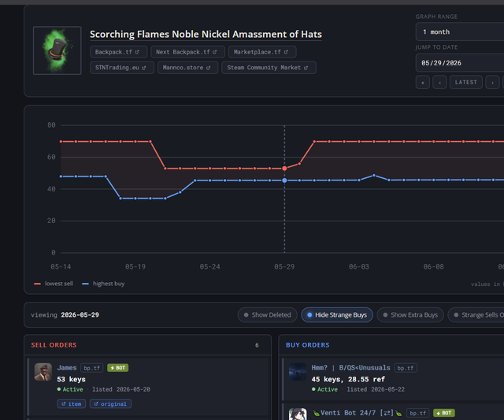The image size is (504, 420).
Task: Select the red lowest sell point at 05-29
Action: tap(284, 169)
